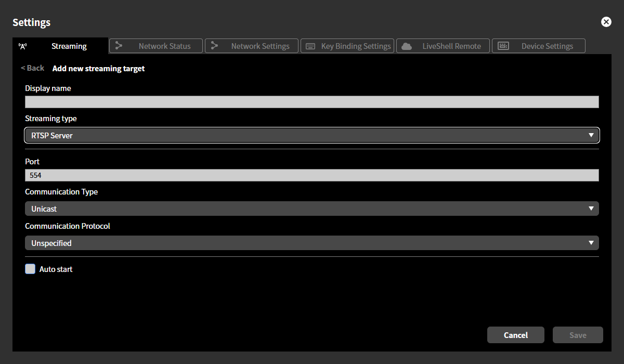Viewport: 624px width, 364px height.
Task: Open the Communication Type dropdown
Action: pyautogui.click(x=312, y=209)
